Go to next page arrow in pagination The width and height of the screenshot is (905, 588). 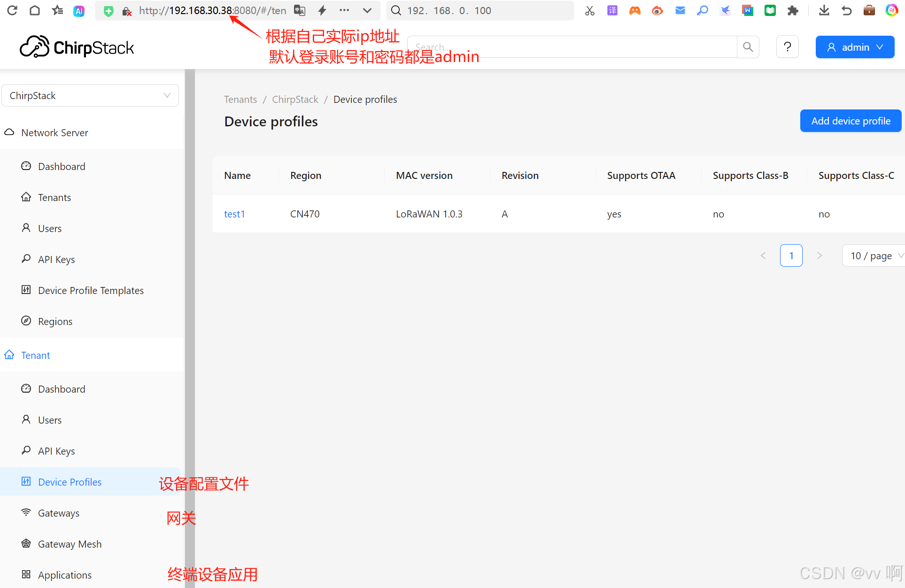pyautogui.click(x=820, y=256)
